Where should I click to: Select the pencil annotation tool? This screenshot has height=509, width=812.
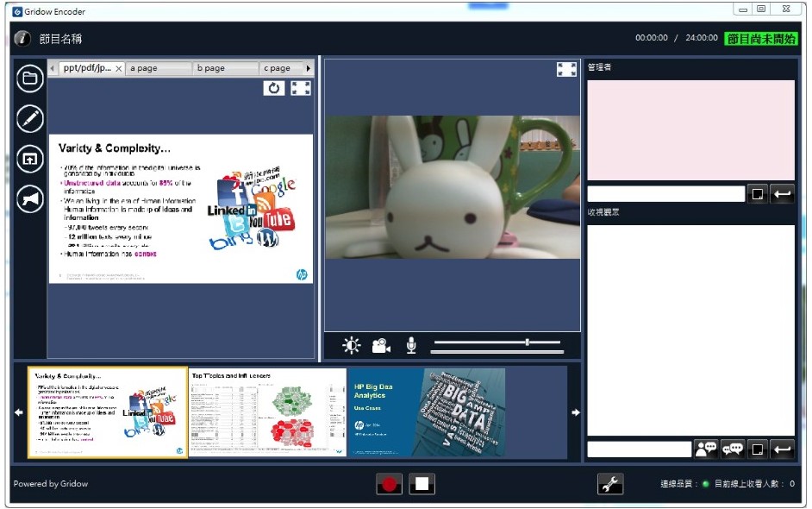pyautogui.click(x=30, y=118)
